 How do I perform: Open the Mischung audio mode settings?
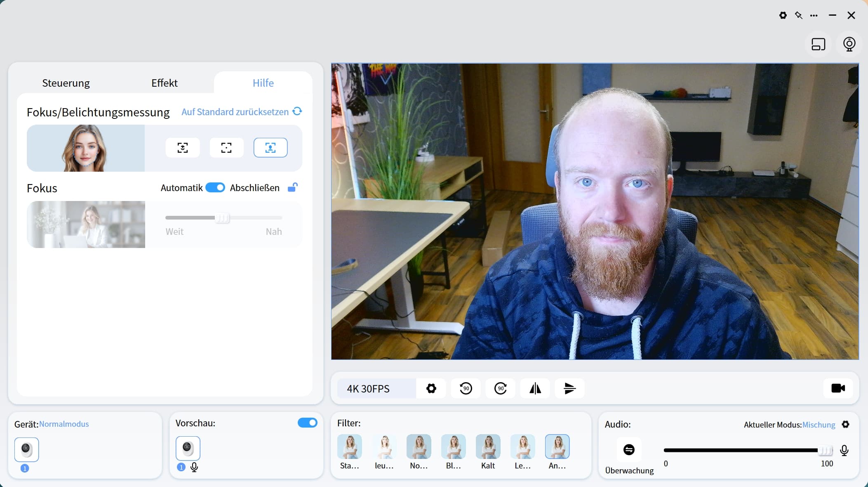tap(845, 424)
